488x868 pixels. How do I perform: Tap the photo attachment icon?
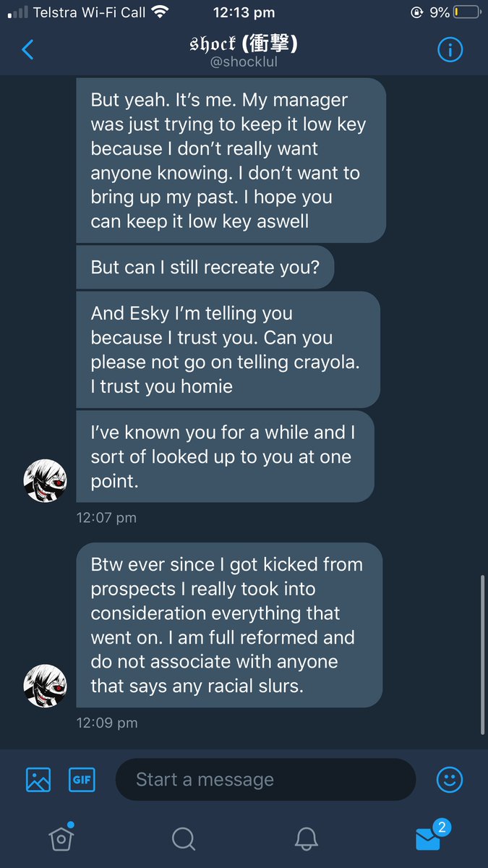click(x=38, y=779)
